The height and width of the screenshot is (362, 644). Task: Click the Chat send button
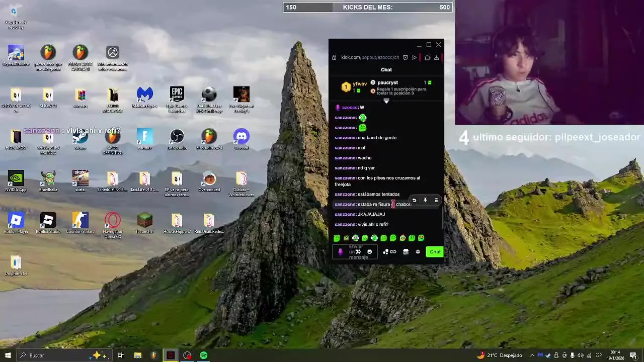click(435, 252)
